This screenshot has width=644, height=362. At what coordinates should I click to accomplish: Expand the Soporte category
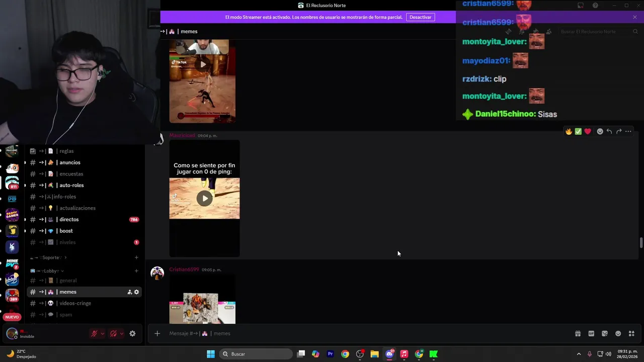click(x=49, y=257)
